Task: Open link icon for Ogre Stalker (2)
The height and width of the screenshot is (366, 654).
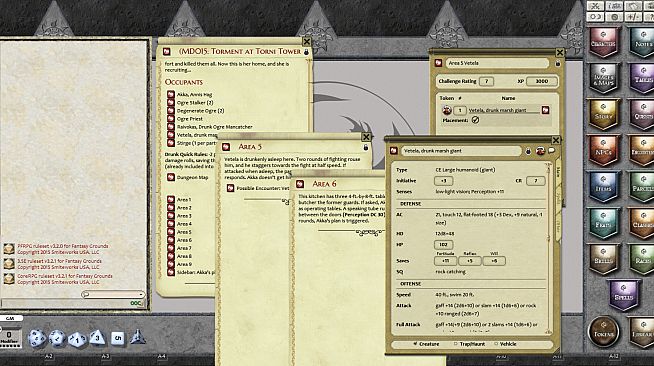Action: point(171,103)
